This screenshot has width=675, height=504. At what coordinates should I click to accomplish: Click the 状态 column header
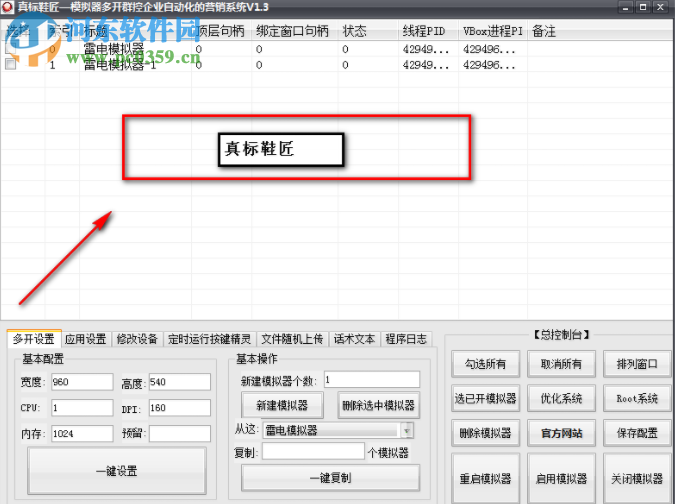pyautogui.click(x=368, y=31)
